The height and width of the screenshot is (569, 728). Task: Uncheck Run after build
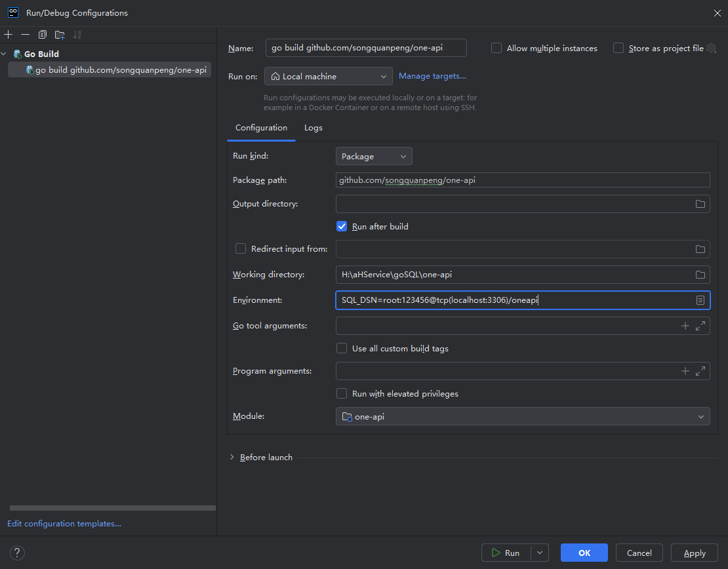342,226
